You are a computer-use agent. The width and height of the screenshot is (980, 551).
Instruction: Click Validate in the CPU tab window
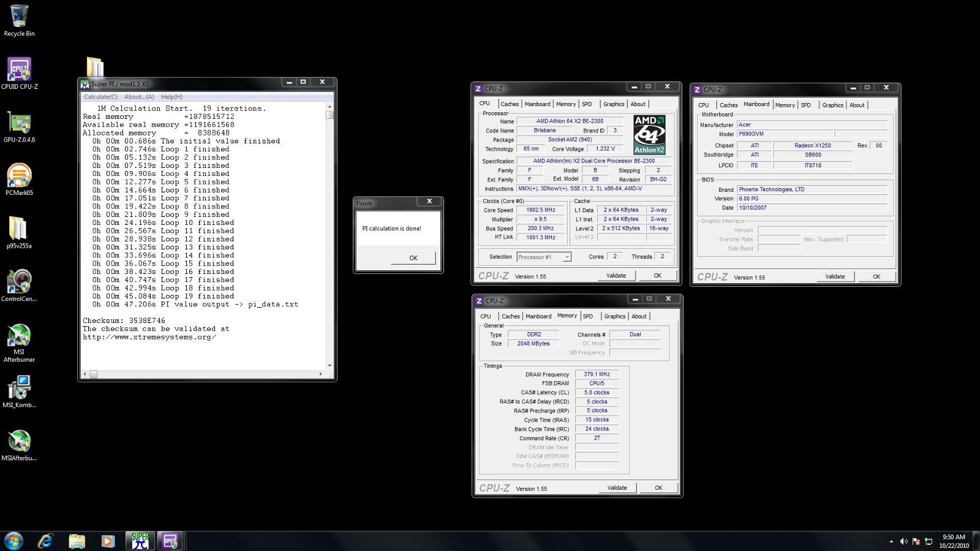[x=616, y=276]
